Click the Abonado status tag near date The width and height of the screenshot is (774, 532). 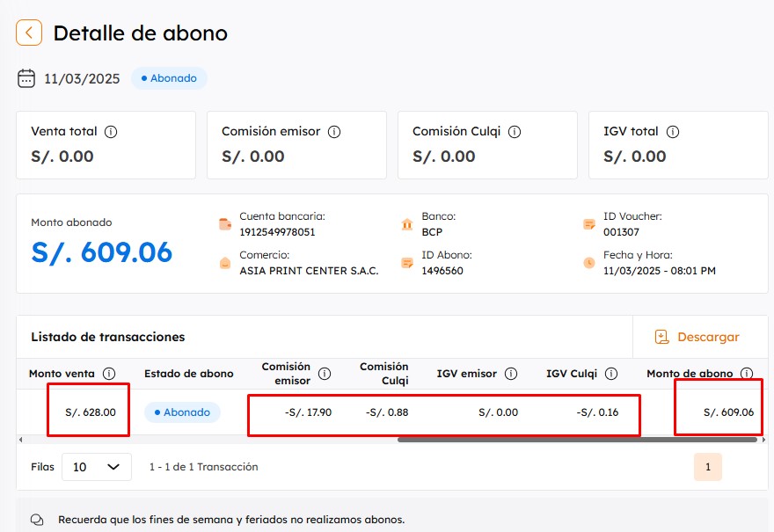[x=169, y=78]
